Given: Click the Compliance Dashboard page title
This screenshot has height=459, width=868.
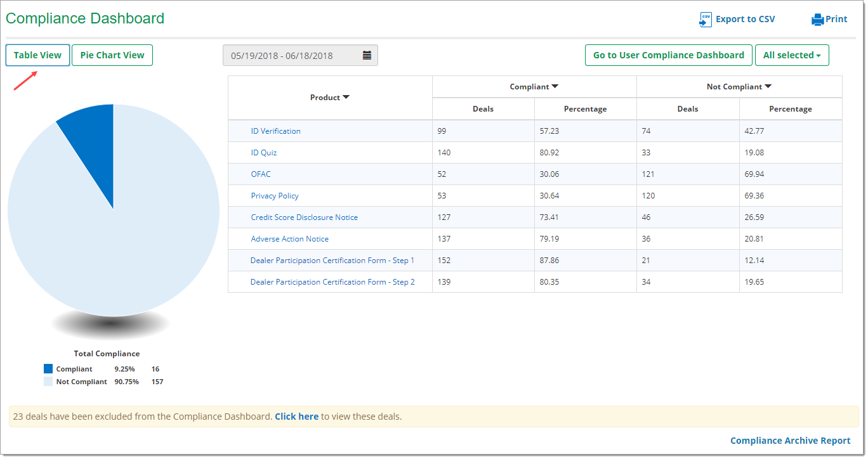Looking at the screenshot, I should click(x=85, y=18).
